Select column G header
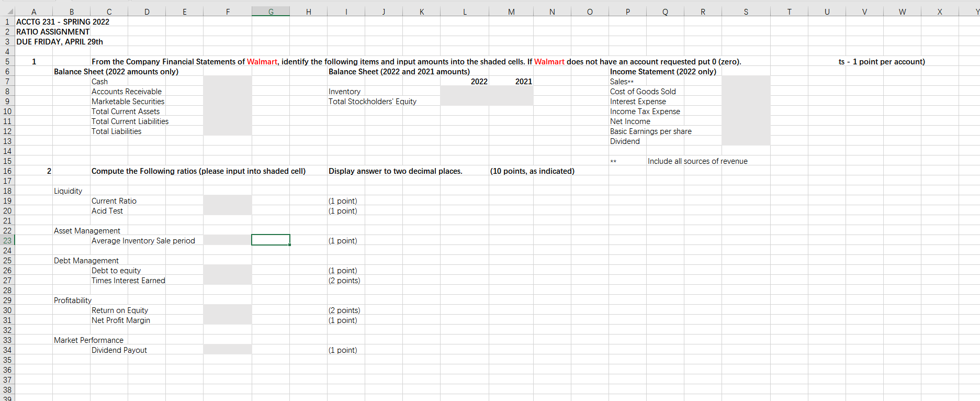 pos(271,12)
